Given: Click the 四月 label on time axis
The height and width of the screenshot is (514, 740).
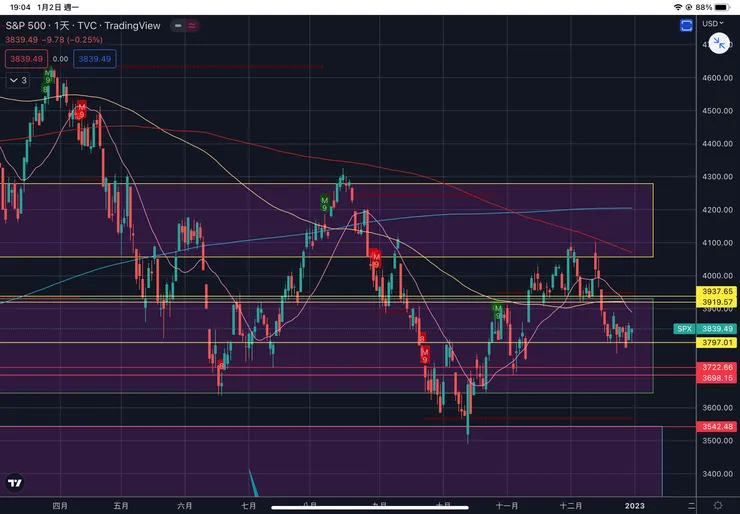Looking at the screenshot, I should click(60, 506).
